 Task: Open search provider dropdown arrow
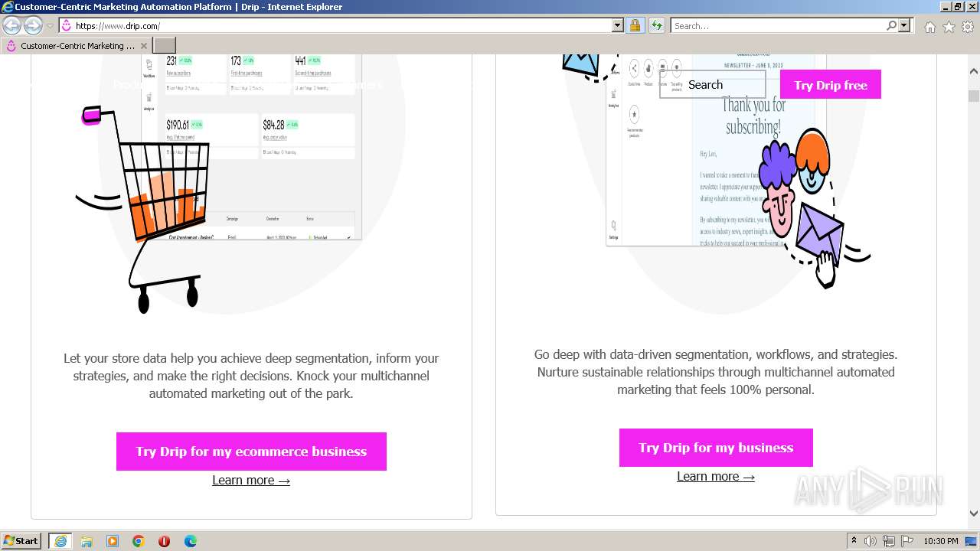(x=904, y=26)
